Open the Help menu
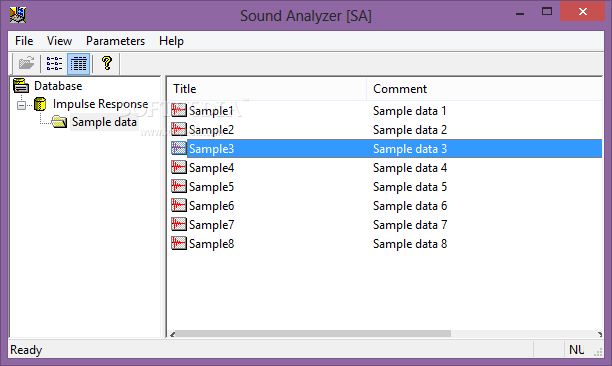This screenshot has width=612, height=366. pos(171,41)
